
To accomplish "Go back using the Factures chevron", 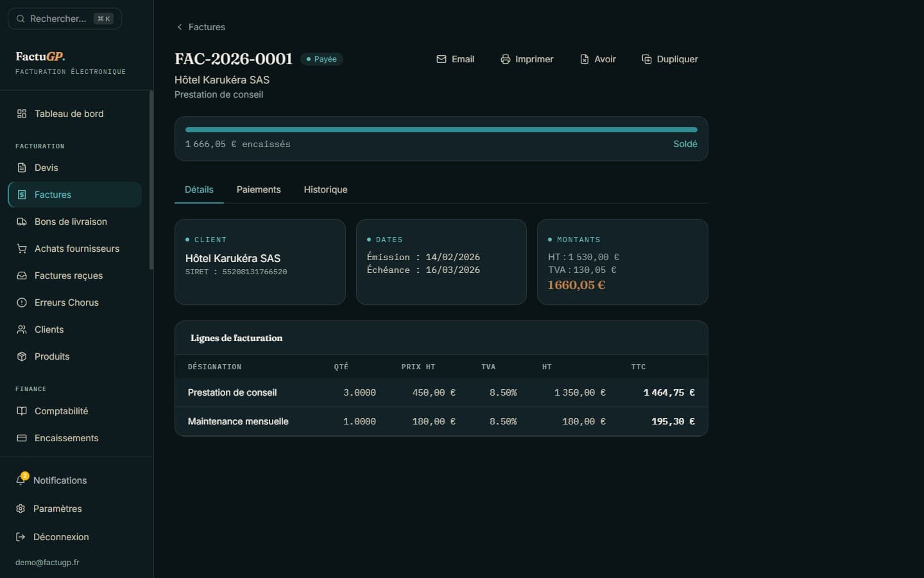I will coord(180,27).
